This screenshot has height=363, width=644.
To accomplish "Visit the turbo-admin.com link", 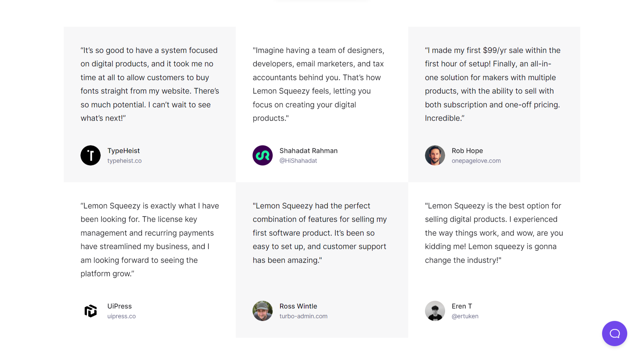I will pyautogui.click(x=304, y=316).
